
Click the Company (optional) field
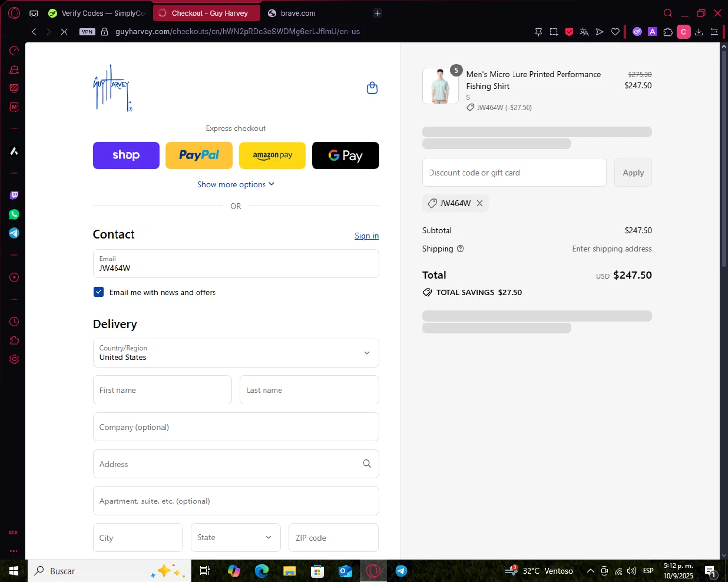236,427
